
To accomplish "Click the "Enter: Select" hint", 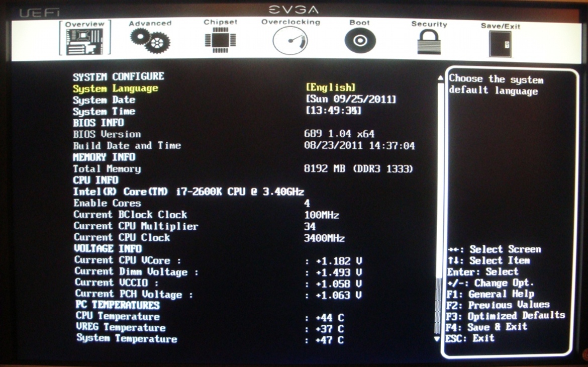I will pyautogui.click(x=483, y=271).
